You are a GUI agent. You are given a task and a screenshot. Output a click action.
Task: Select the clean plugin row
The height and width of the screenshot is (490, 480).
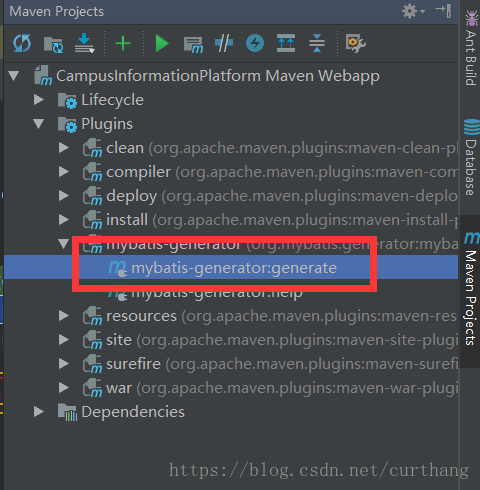point(231,148)
